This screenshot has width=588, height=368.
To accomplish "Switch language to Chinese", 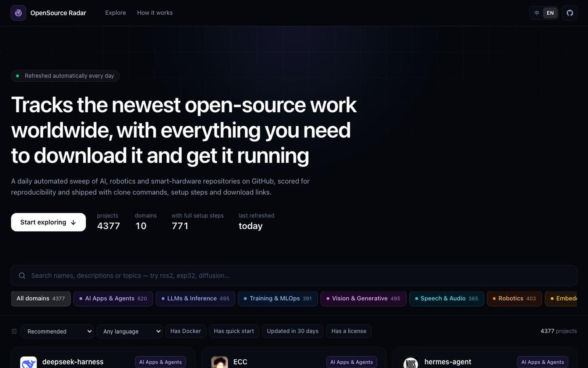I will click(x=537, y=13).
